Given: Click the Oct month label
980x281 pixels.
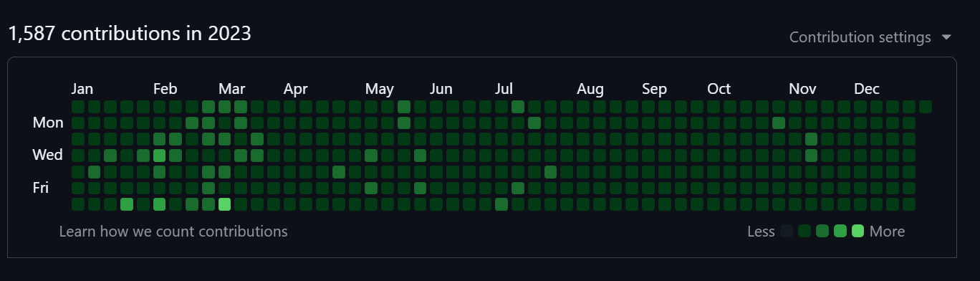Looking at the screenshot, I should (x=719, y=89).
